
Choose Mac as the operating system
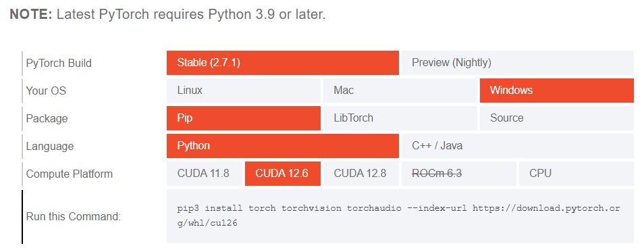(x=400, y=91)
